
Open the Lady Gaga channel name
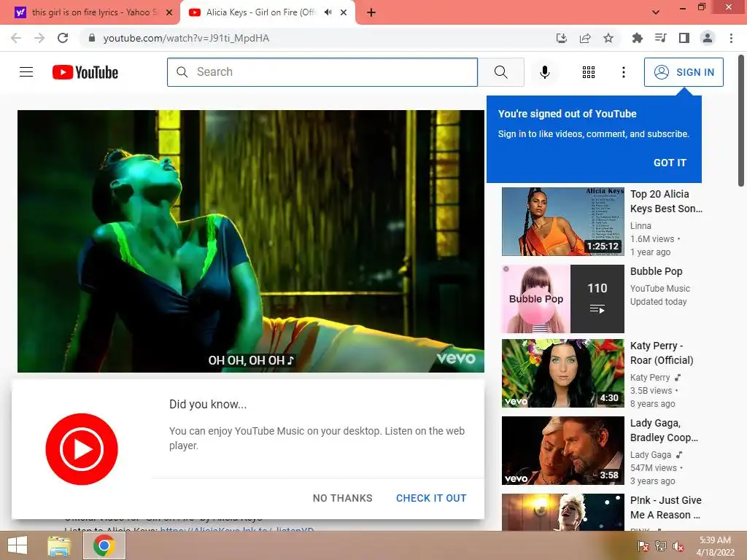click(650, 455)
